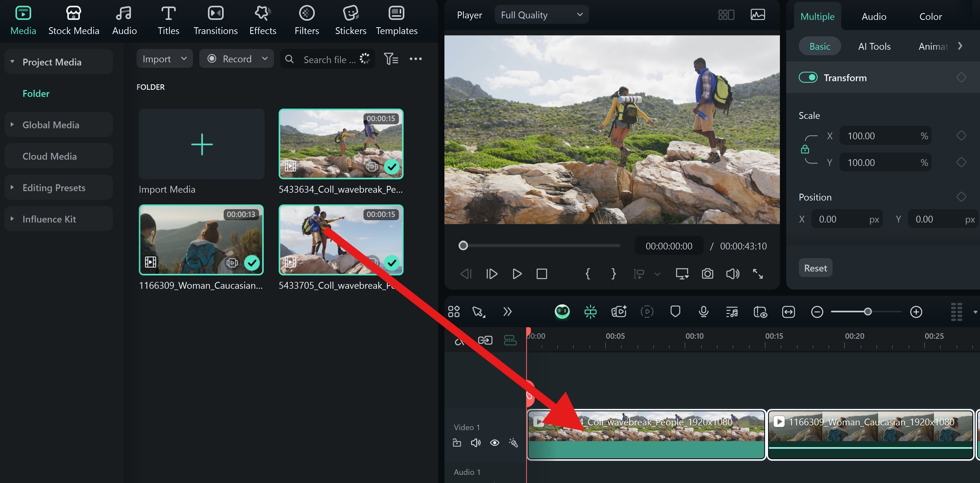Toggle the Transform switch off
Image resolution: width=980 pixels, height=483 pixels.
[x=808, y=77]
